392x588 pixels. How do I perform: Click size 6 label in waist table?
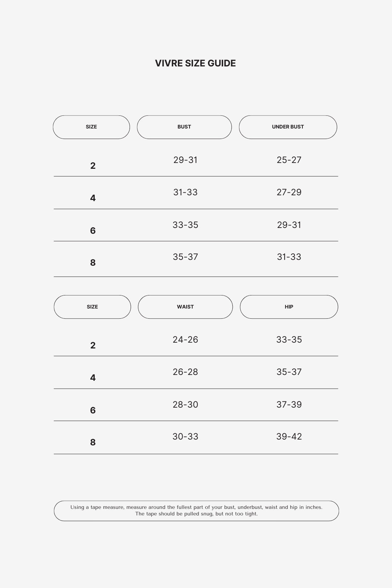pyautogui.click(x=93, y=410)
